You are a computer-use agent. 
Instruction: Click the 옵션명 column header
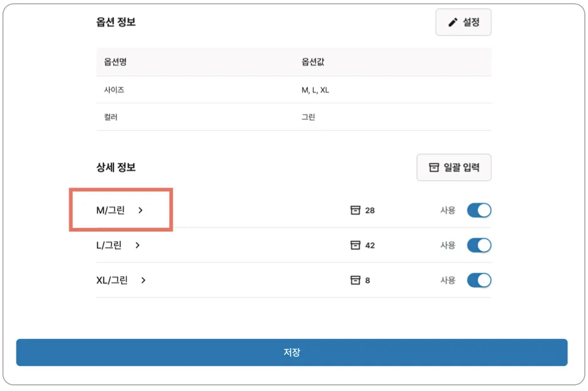point(115,62)
